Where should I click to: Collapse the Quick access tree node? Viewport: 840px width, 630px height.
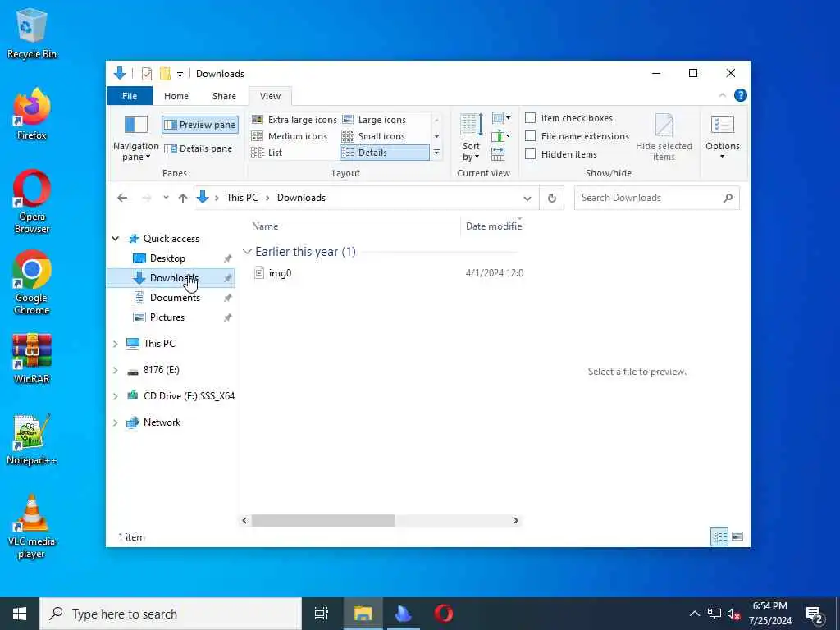pyautogui.click(x=115, y=239)
